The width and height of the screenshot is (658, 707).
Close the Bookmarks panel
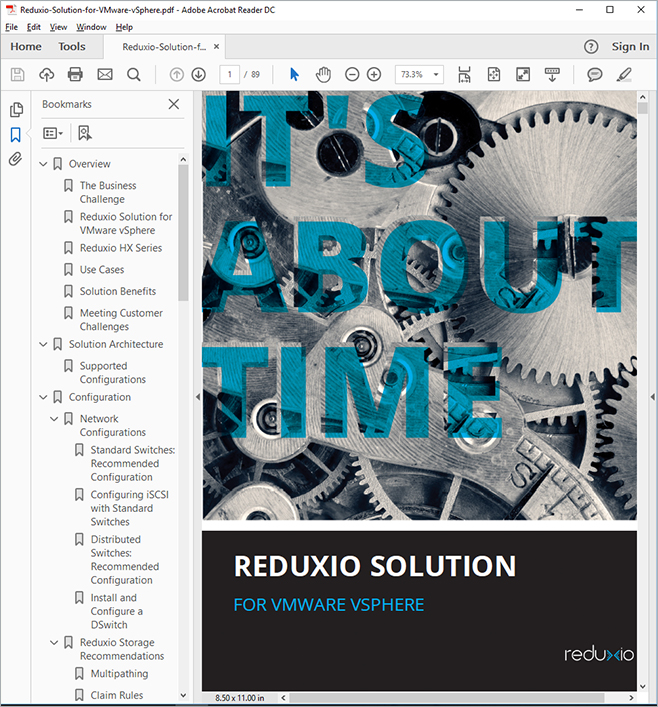pos(174,104)
